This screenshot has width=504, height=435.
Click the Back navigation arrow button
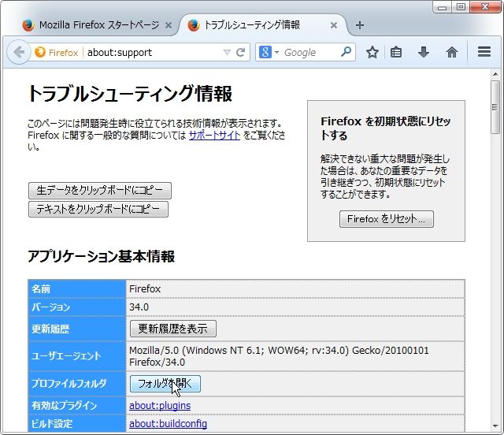(x=19, y=52)
